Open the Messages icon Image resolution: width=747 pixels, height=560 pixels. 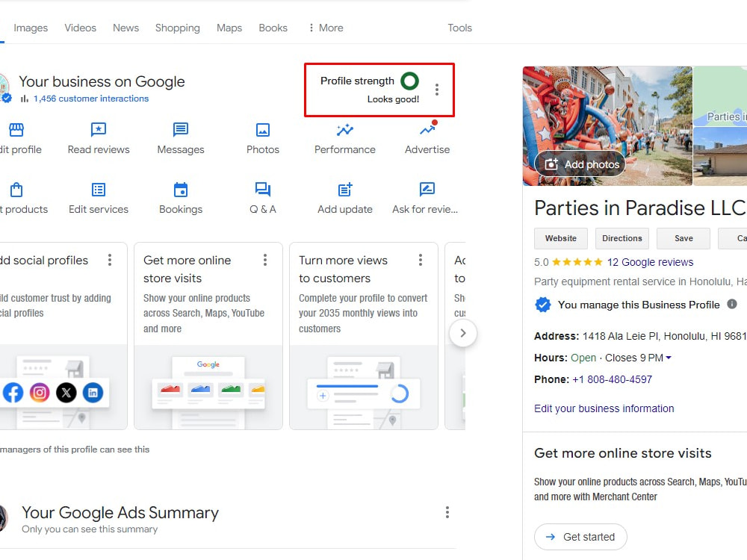click(x=181, y=129)
